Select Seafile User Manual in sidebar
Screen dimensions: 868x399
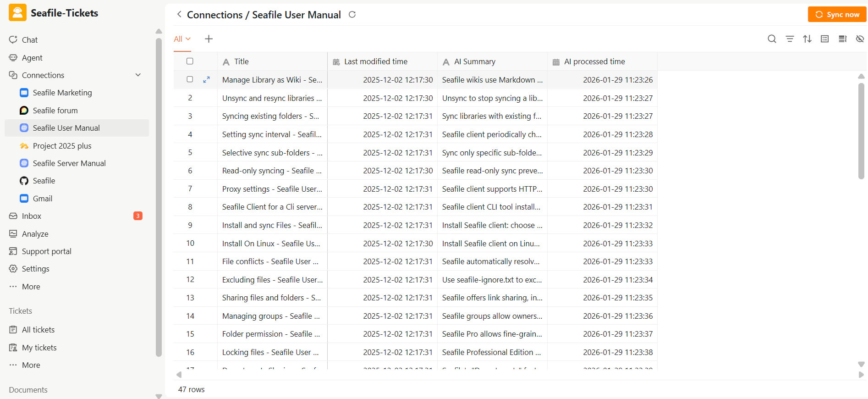point(77,128)
